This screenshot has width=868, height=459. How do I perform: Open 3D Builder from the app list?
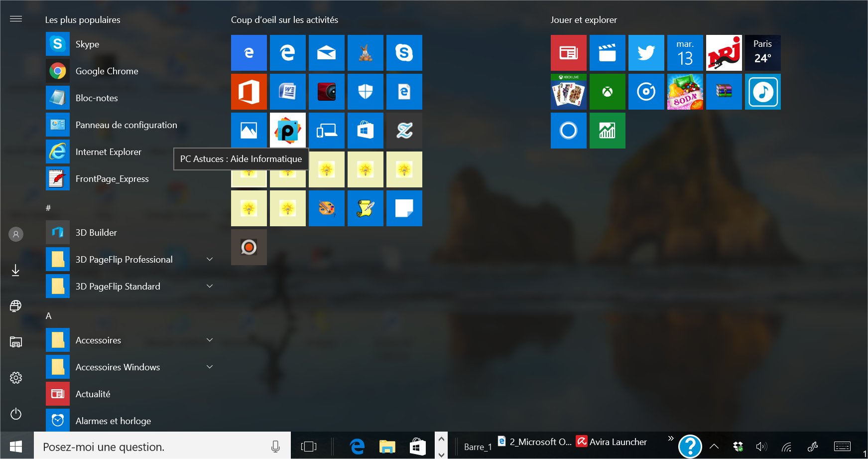tap(130, 232)
